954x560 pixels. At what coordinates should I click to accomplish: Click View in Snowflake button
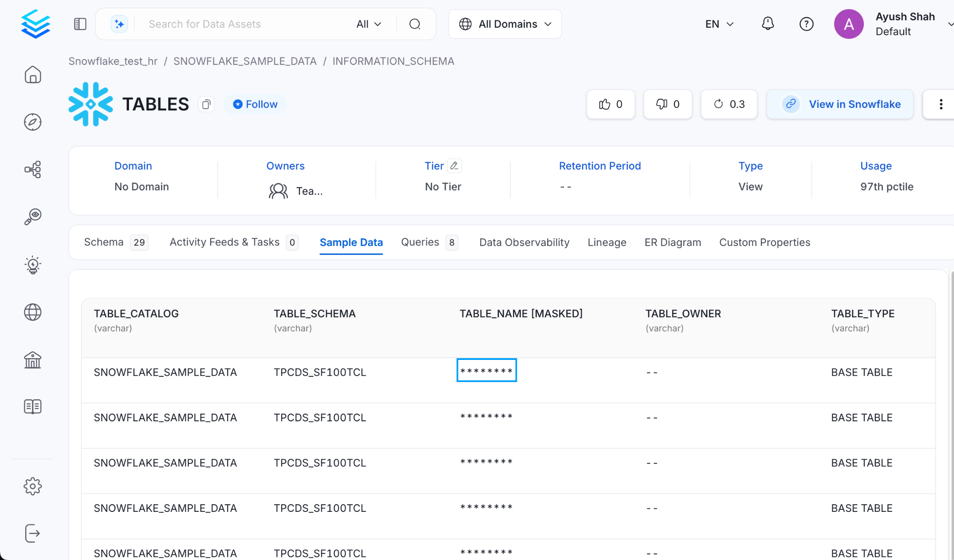840,104
